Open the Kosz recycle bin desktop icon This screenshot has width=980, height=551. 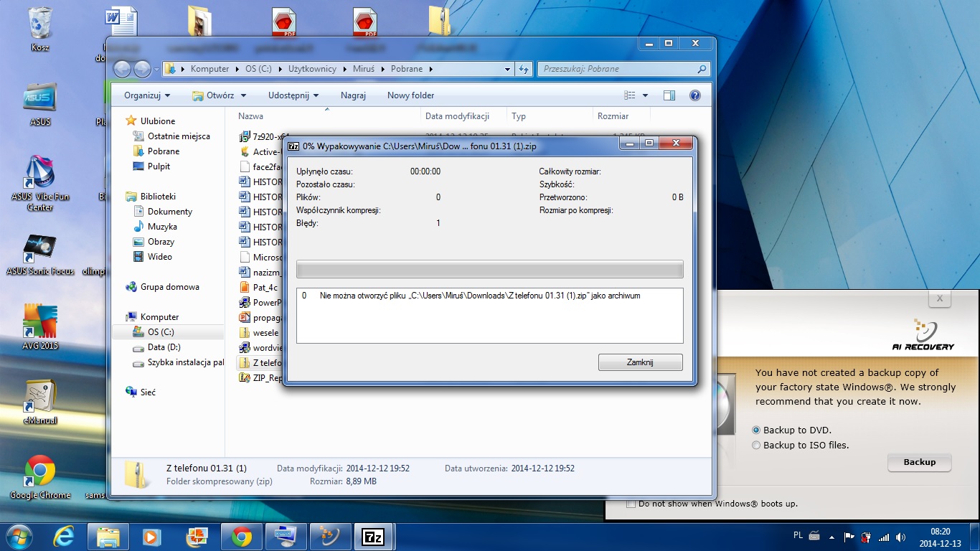[x=40, y=29]
